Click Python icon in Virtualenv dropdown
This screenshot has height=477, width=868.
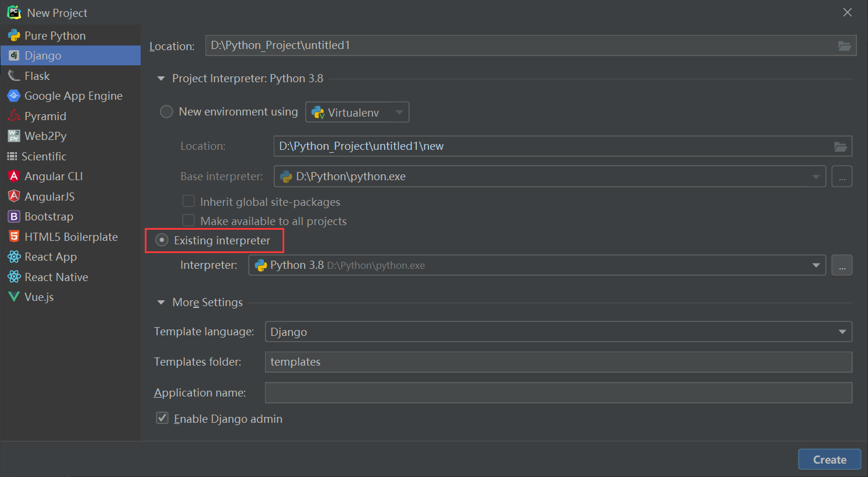[x=318, y=113]
